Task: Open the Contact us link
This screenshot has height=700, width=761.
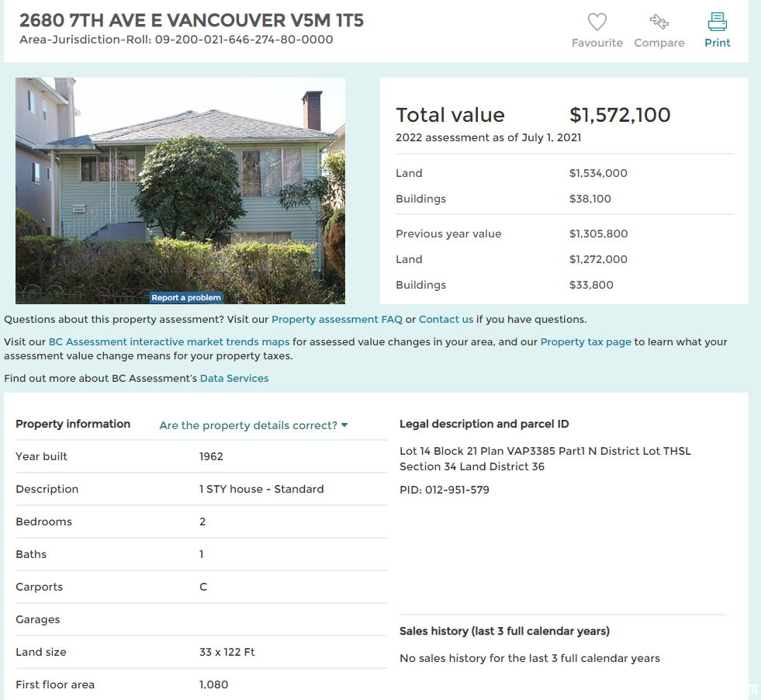Action: point(446,320)
